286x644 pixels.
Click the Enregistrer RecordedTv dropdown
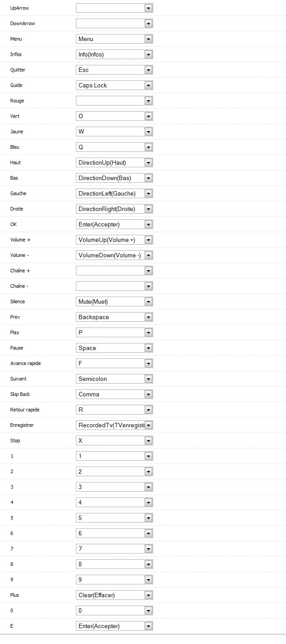114,425
